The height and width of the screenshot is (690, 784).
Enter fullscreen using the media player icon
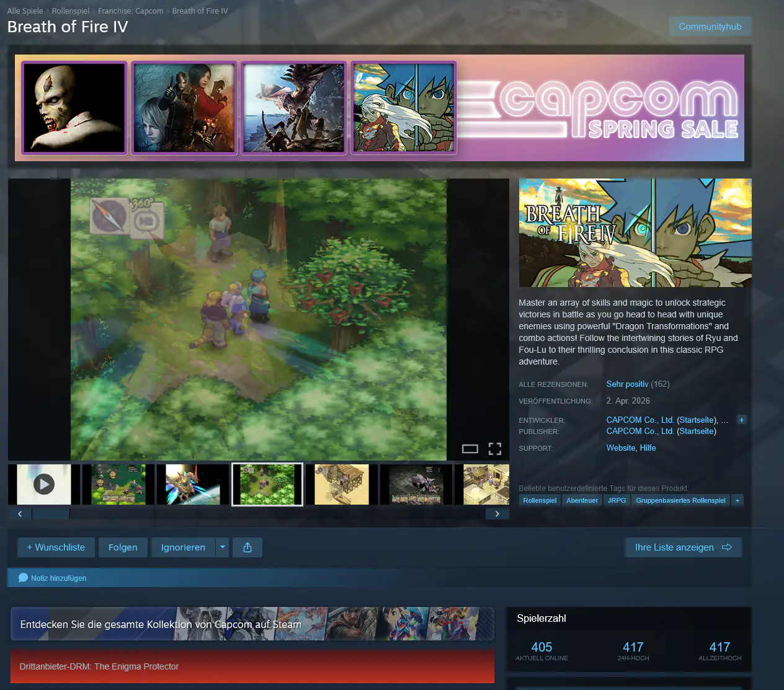coord(495,449)
